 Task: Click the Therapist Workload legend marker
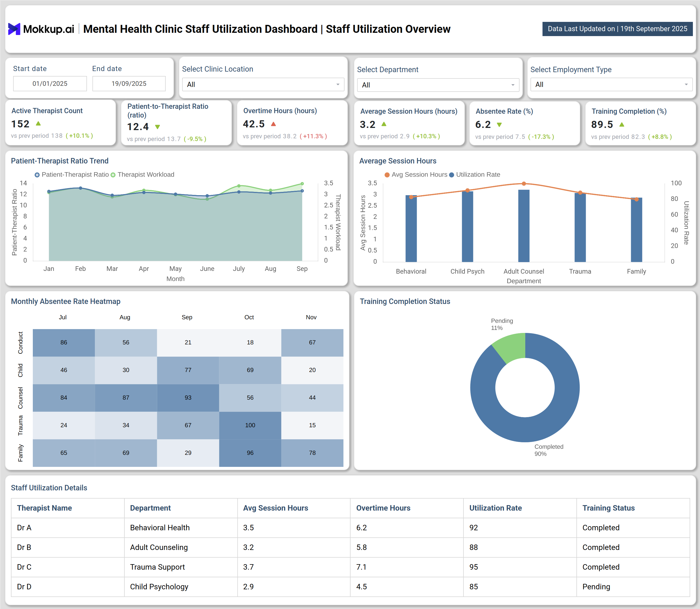(x=113, y=175)
